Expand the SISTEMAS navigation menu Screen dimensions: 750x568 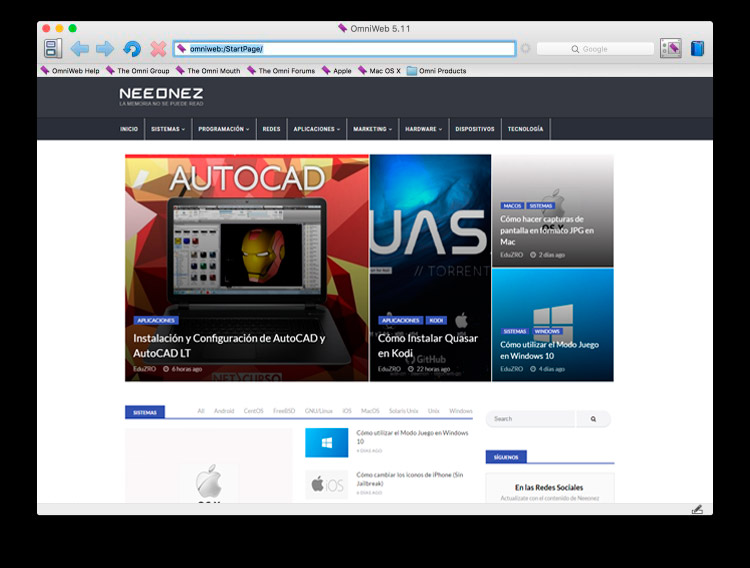click(x=168, y=129)
